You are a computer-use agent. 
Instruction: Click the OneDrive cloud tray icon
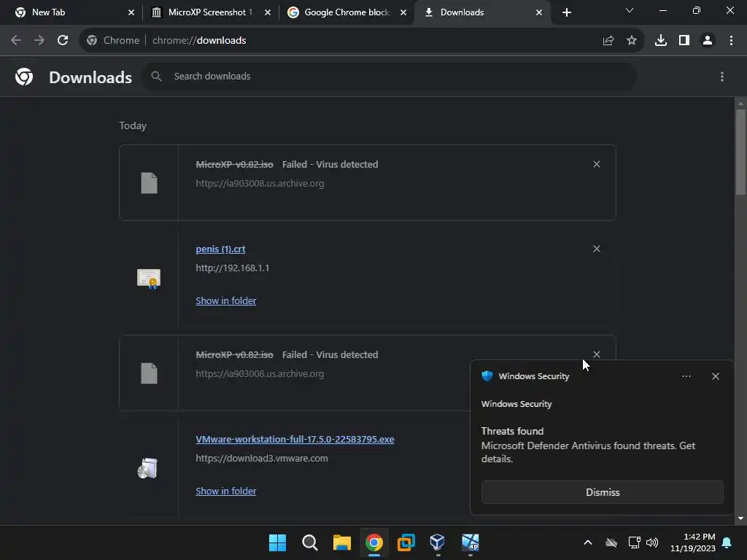(611, 542)
